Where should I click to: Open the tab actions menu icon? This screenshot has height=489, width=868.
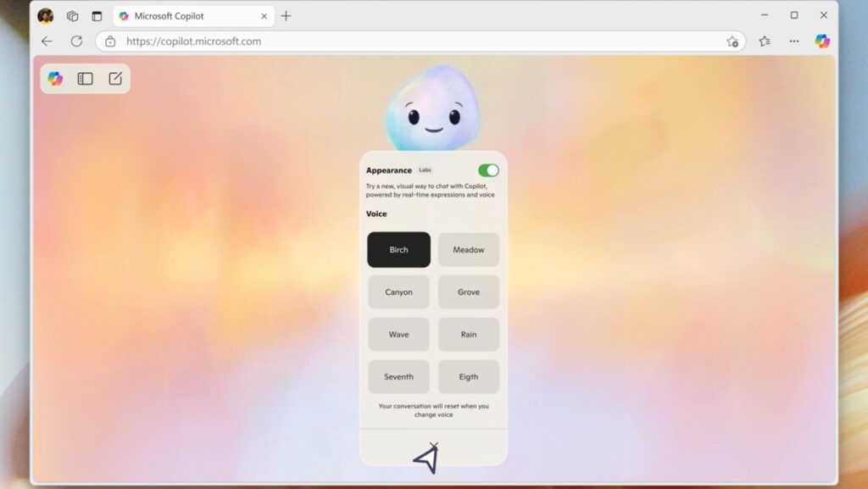coord(97,16)
